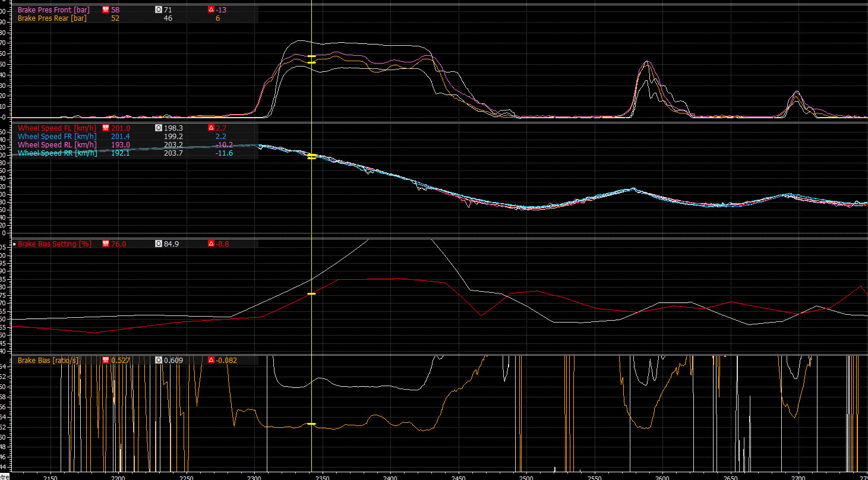Select the Wheel Speed RR [km/h] channel
The width and height of the screenshot is (868, 480).
(57, 153)
